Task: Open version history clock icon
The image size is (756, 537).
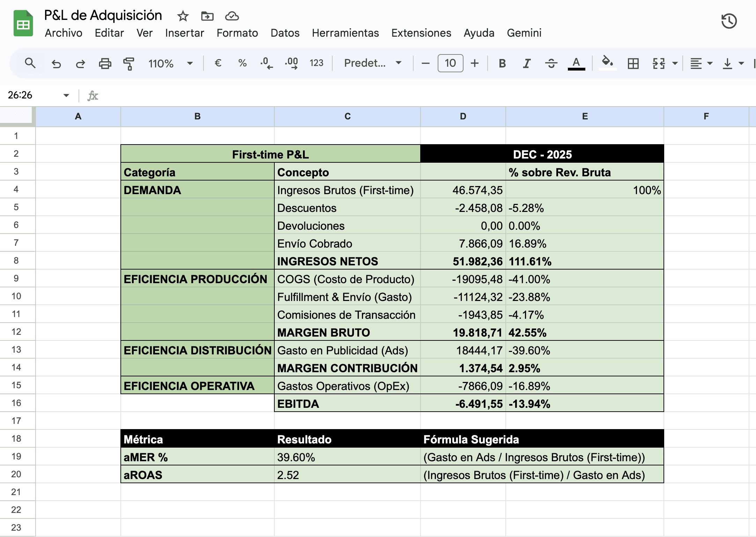Action: pos(729,21)
